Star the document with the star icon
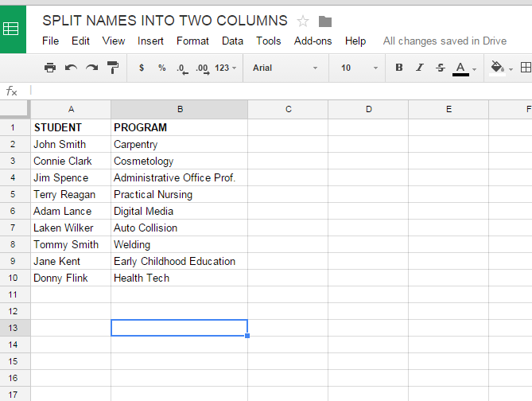 (303, 21)
